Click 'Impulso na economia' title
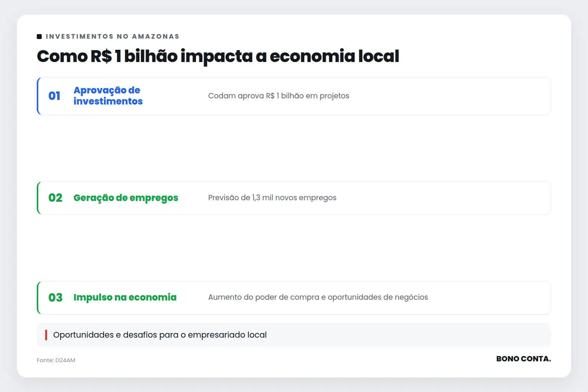This screenshot has height=392, width=588. 125,297
